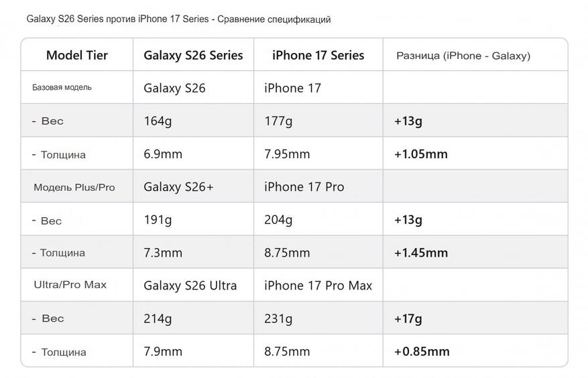588x378 pixels.
Task: Click the Модель Plus/Pro row label
Action: pos(74,187)
